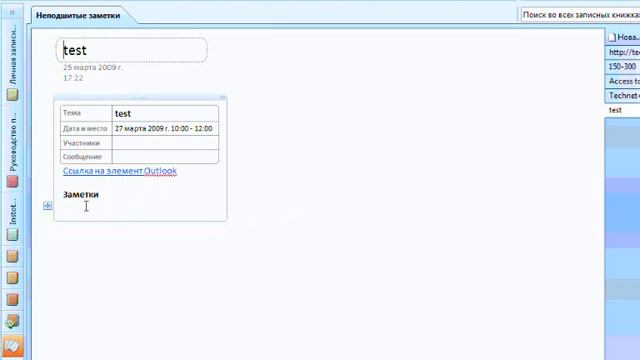Select the Сообщение label cell
Screen dimensions: 640x360
[x=86, y=157]
